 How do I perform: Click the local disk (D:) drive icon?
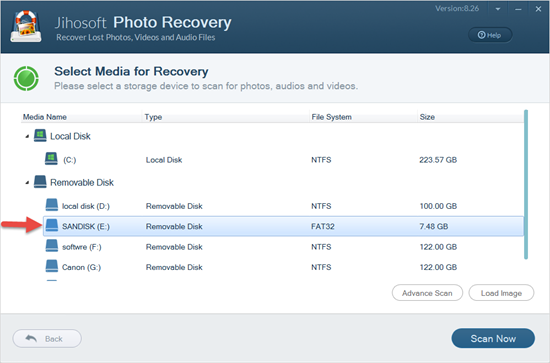click(x=52, y=205)
